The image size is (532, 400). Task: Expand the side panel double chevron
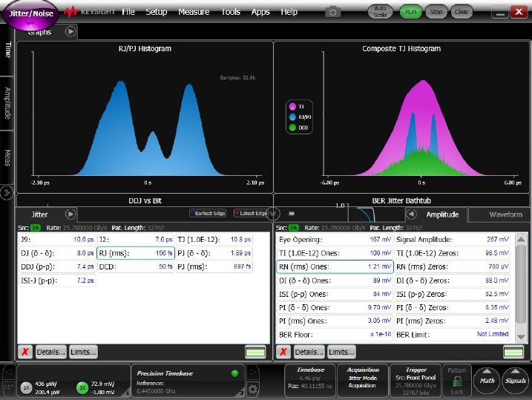click(7, 193)
